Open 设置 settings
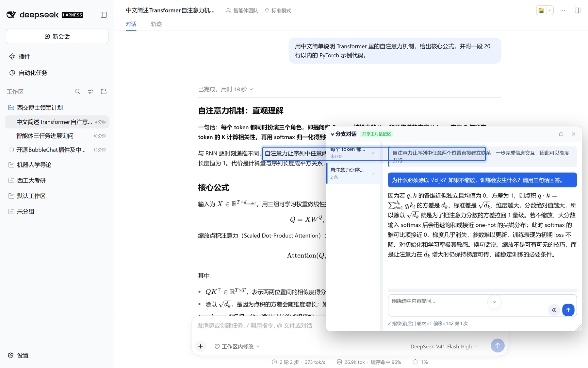Viewport: 588px width, 368px height. point(18,355)
